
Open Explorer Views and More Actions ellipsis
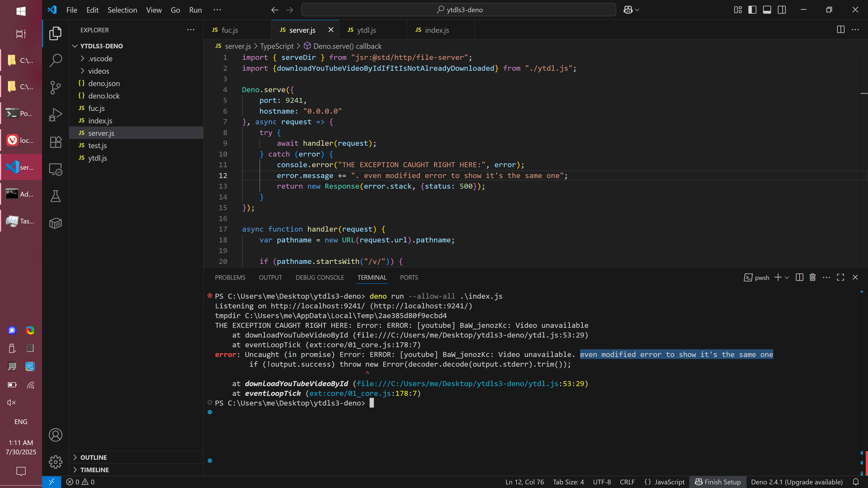[191, 30]
